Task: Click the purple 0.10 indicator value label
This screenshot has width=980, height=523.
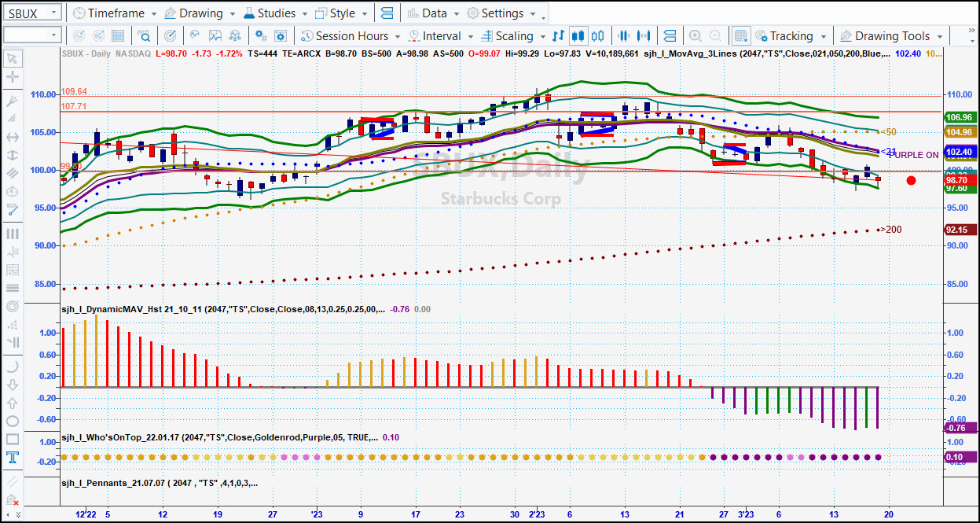Action: pos(961,457)
